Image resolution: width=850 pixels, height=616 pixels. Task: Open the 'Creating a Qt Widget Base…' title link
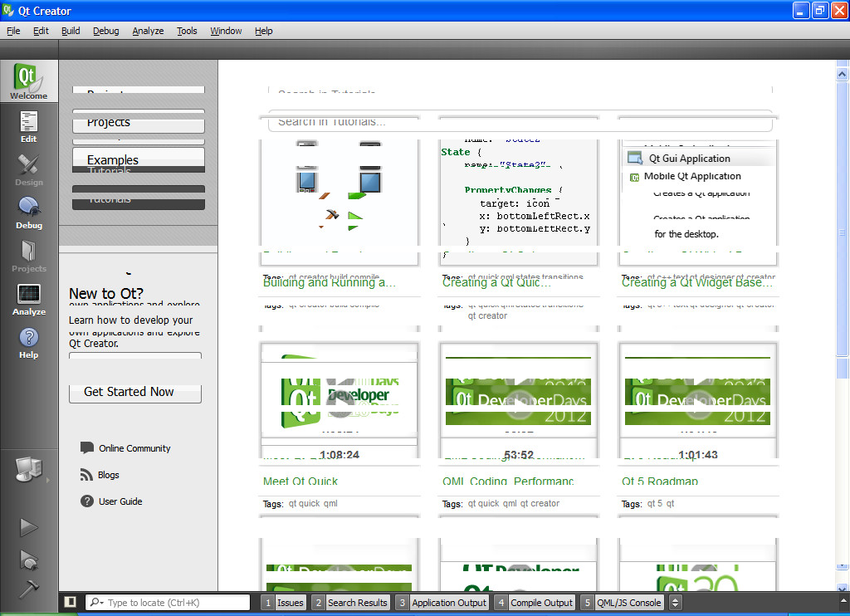coord(697,282)
